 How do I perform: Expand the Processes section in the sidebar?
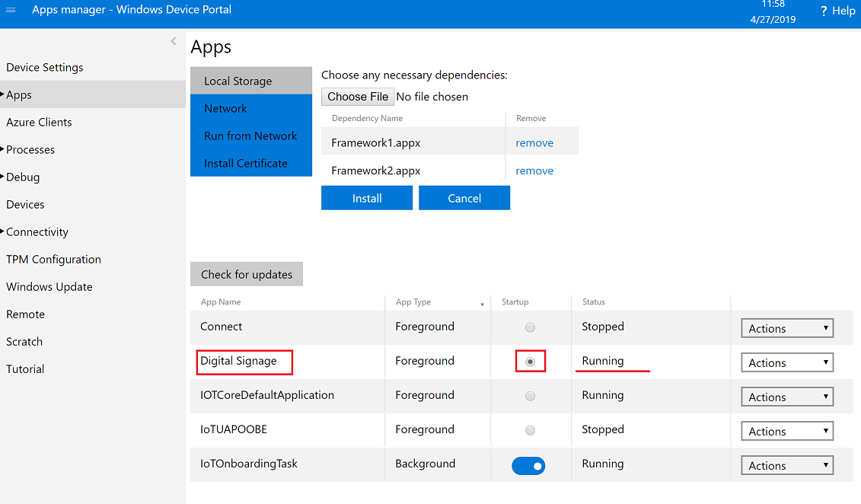pyautogui.click(x=30, y=150)
